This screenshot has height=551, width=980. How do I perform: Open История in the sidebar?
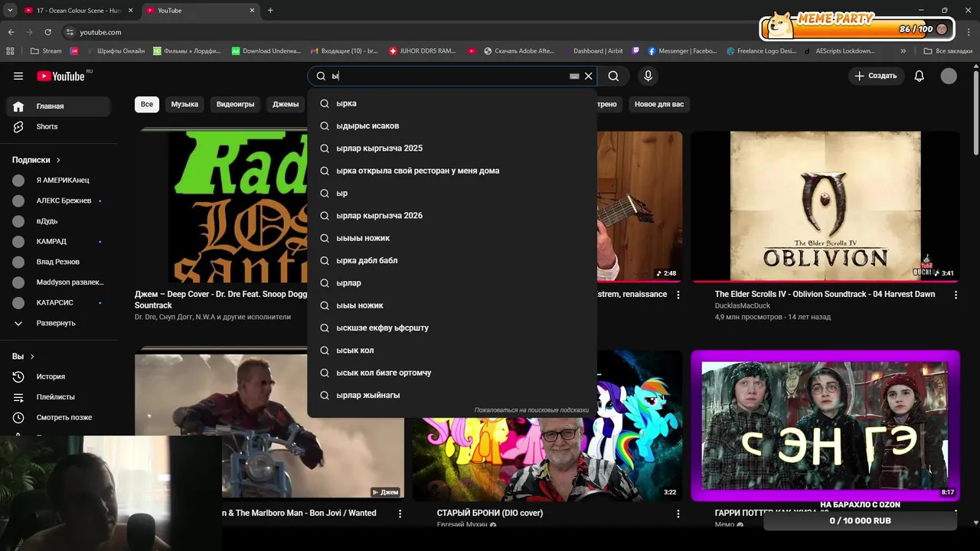[x=59, y=377]
